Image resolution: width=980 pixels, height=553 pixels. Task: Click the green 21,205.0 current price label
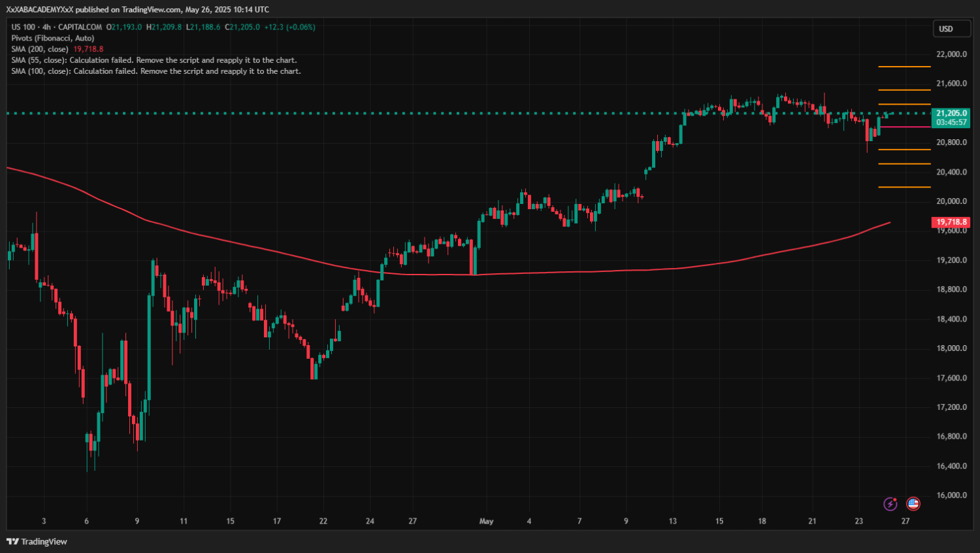point(951,113)
